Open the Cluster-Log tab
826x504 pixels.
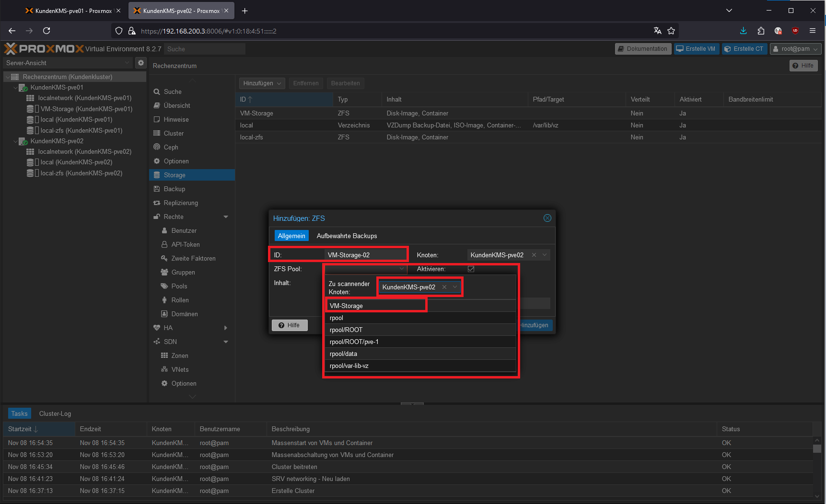click(x=55, y=413)
